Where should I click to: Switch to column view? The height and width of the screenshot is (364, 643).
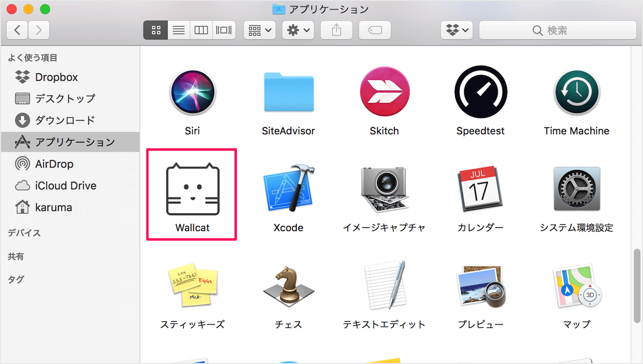pyautogui.click(x=201, y=30)
